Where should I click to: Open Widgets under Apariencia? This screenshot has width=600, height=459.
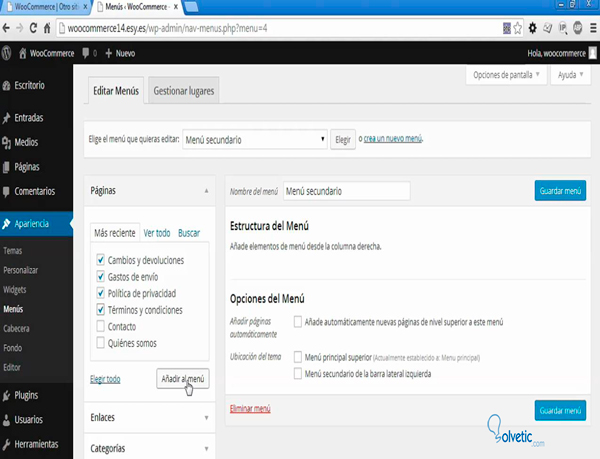(15, 290)
